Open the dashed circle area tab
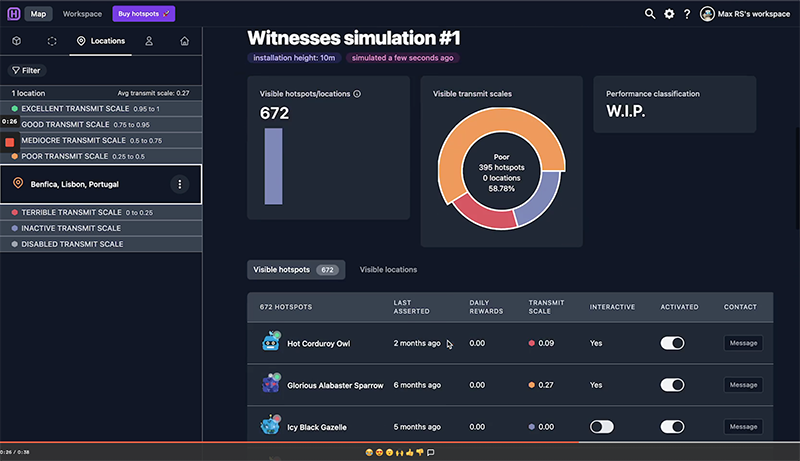Viewport: 800px width, 461px height. click(52, 41)
